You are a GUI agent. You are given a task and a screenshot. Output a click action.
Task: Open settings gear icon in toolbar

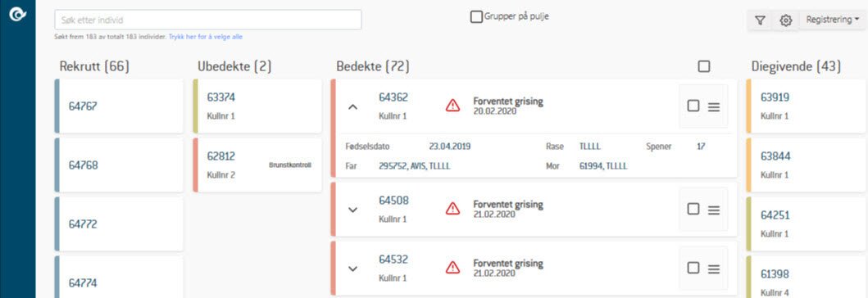(x=785, y=20)
